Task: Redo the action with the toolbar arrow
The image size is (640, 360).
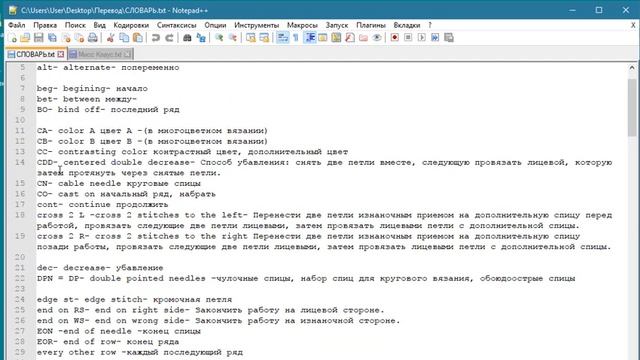Action: click(169, 38)
